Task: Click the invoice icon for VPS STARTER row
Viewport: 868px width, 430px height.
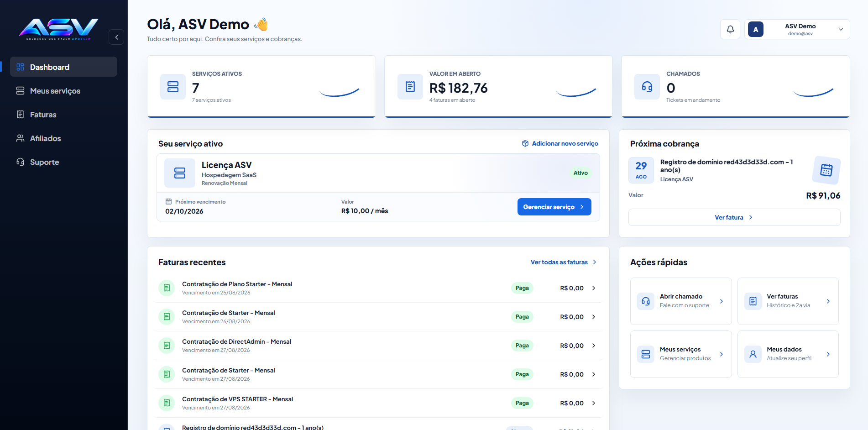Action: (167, 403)
